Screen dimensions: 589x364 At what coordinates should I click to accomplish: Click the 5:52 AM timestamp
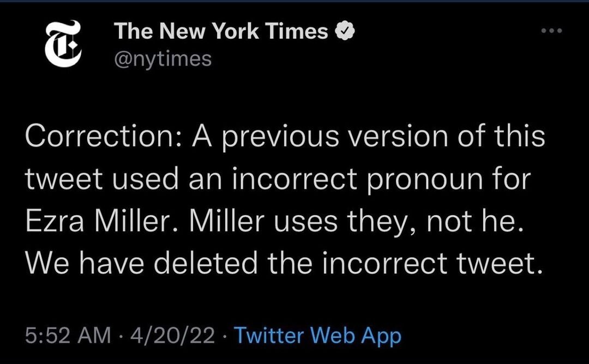[68, 335]
